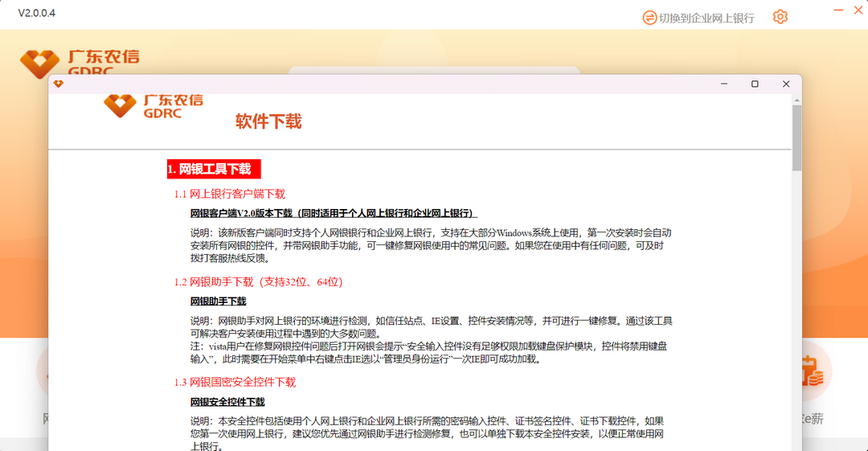Minimize the software download dialog
868x451 pixels.
(724, 84)
